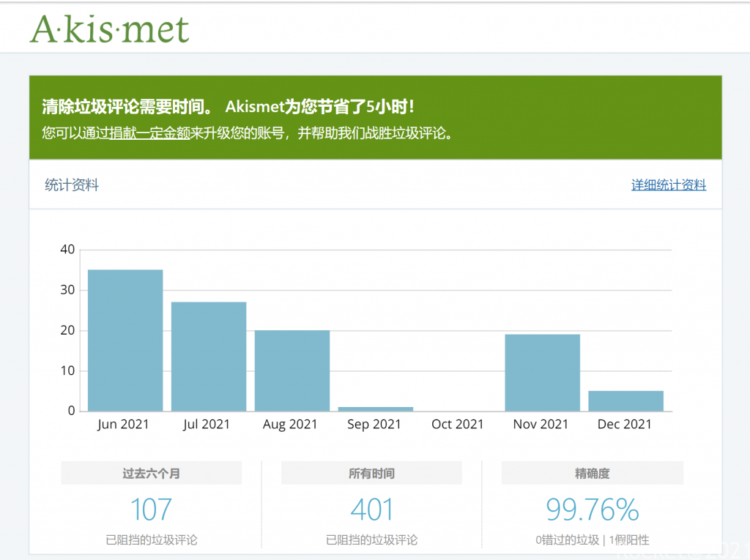Viewport: 750px width, 560px height.
Task: Click the 捐献一定金额 donation link
Action: (149, 133)
